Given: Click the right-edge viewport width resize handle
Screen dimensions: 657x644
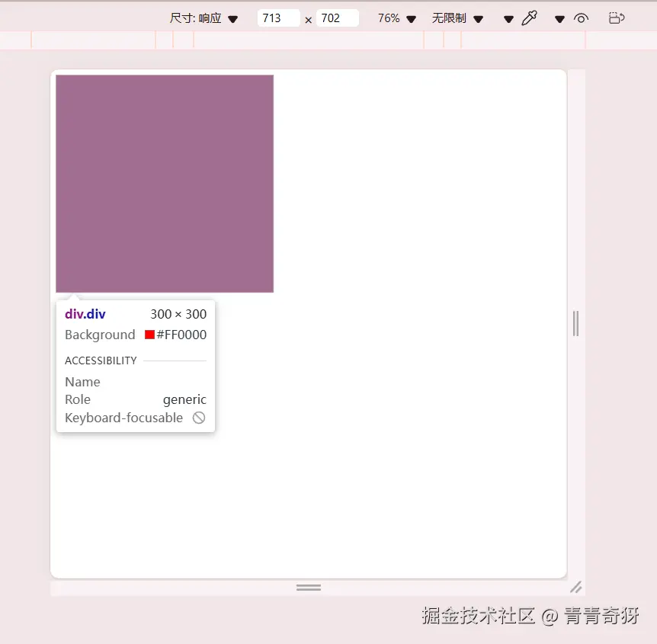Looking at the screenshot, I should pyautogui.click(x=576, y=323).
